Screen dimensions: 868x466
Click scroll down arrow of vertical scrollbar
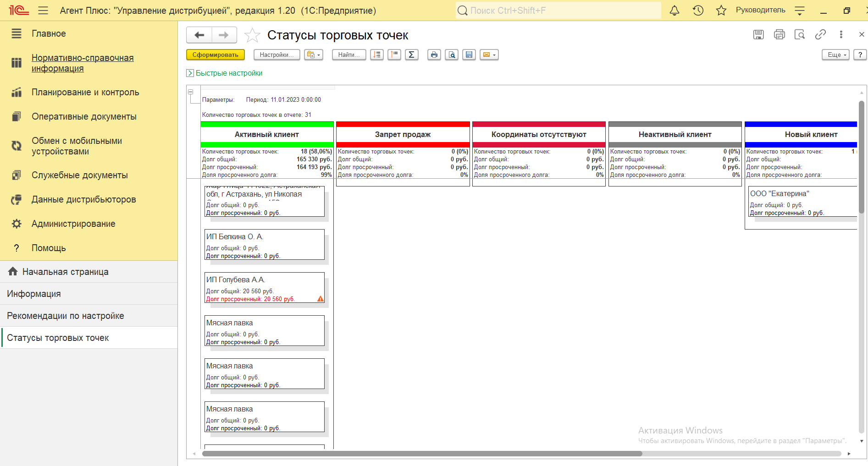click(x=862, y=441)
